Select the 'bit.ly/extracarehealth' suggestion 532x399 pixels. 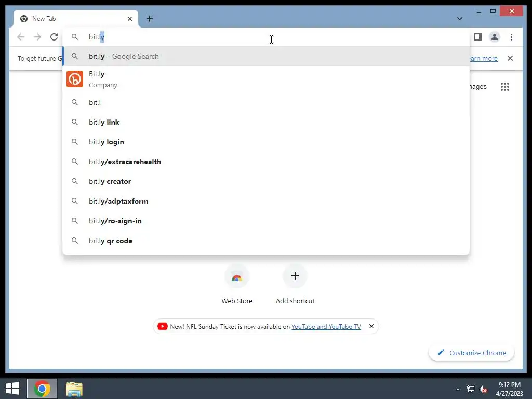coord(267,162)
